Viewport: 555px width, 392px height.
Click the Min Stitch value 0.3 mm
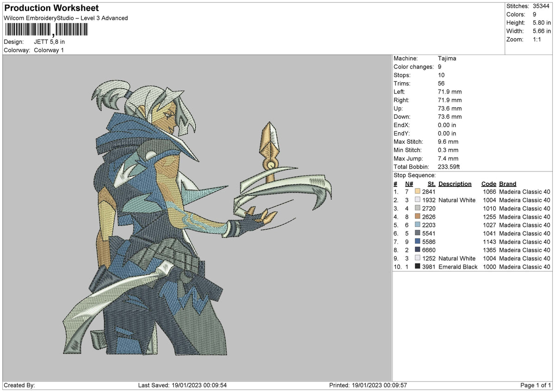point(448,150)
